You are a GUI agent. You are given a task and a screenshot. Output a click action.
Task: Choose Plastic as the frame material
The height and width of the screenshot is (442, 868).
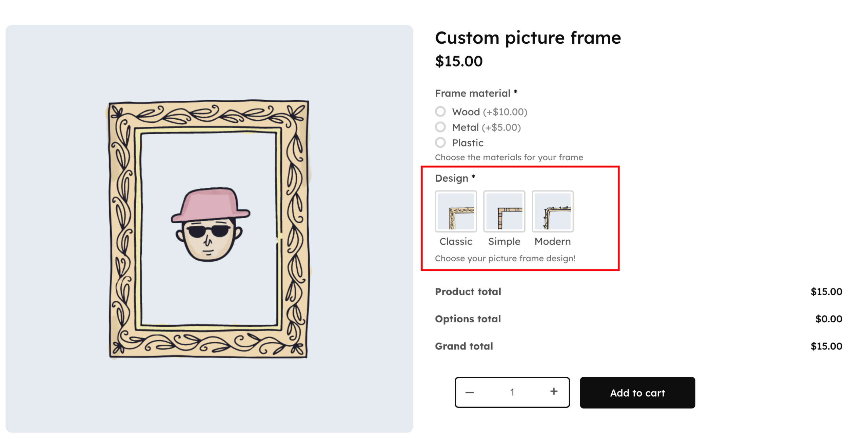pyautogui.click(x=440, y=143)
